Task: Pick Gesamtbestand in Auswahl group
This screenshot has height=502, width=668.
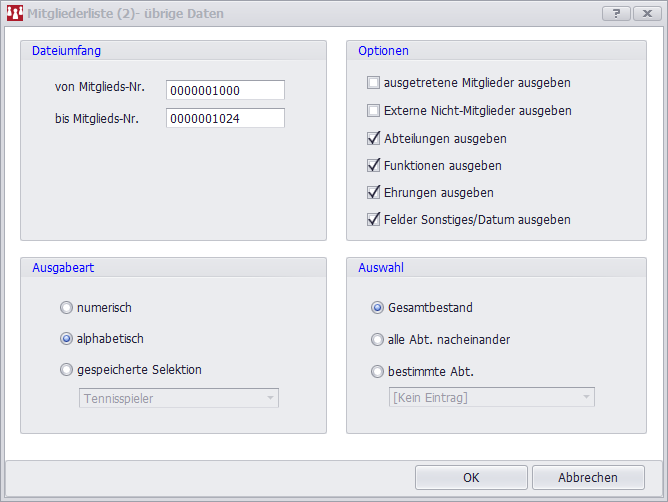Action: (x=377, y=307)
